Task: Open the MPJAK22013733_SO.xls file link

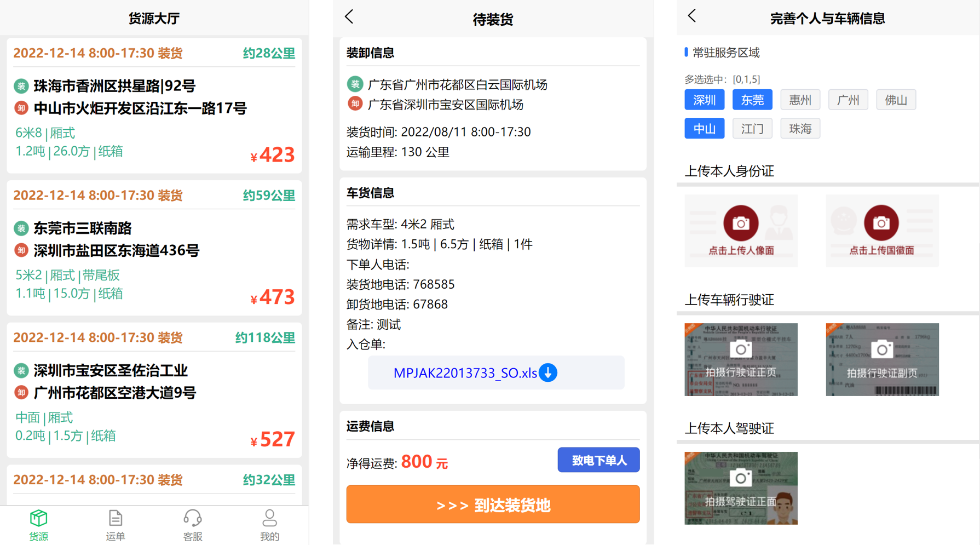Action: [x=465, y=372]
